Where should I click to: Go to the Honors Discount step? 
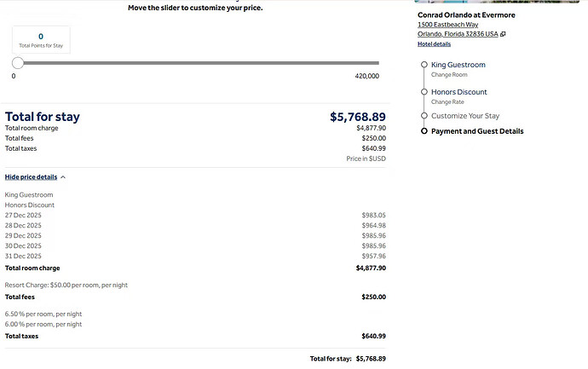(x=459, y=92)
